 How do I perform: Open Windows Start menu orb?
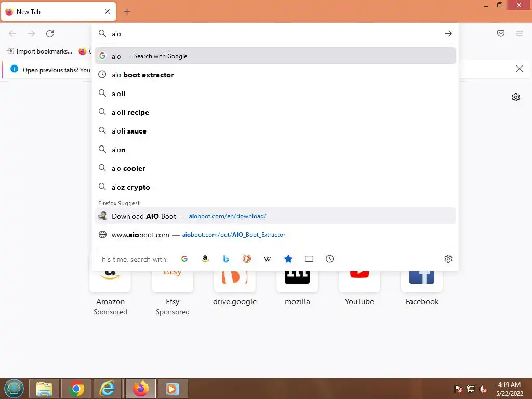click(x=14, y=389)
